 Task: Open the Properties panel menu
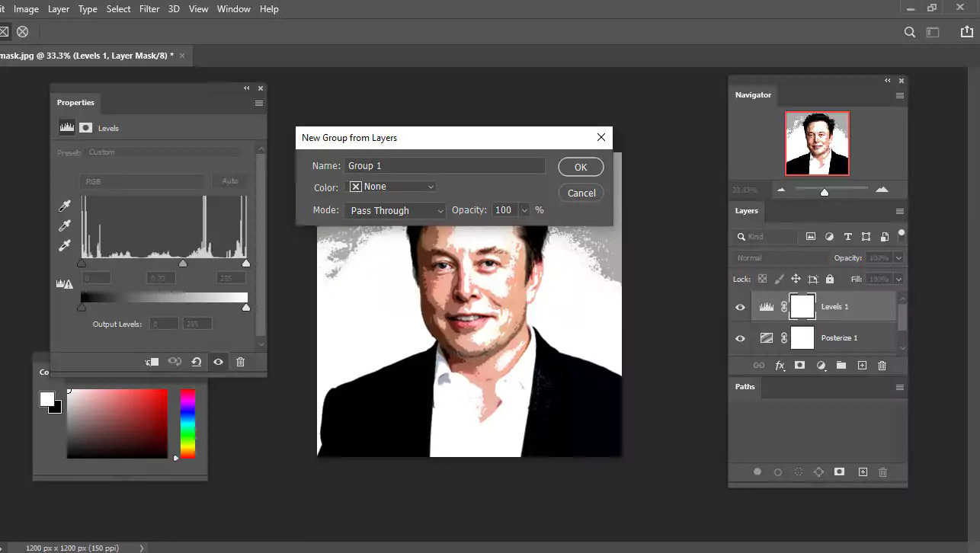(259, 103)
